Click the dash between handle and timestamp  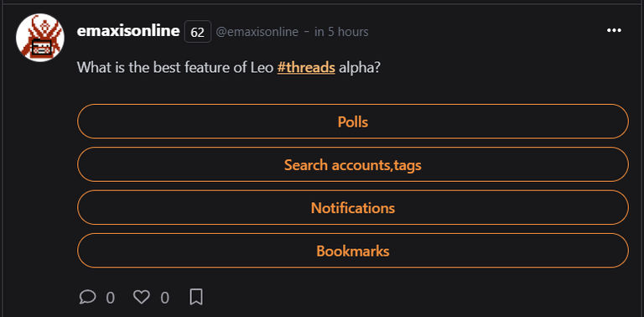click(x=306, y=32)
